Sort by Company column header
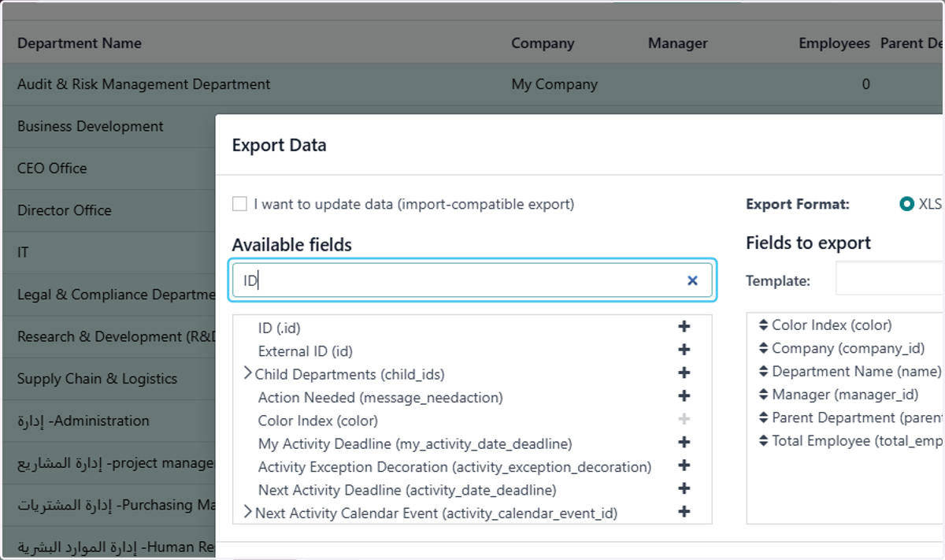This screenshot has width=945, height=560. pos(543,43)
